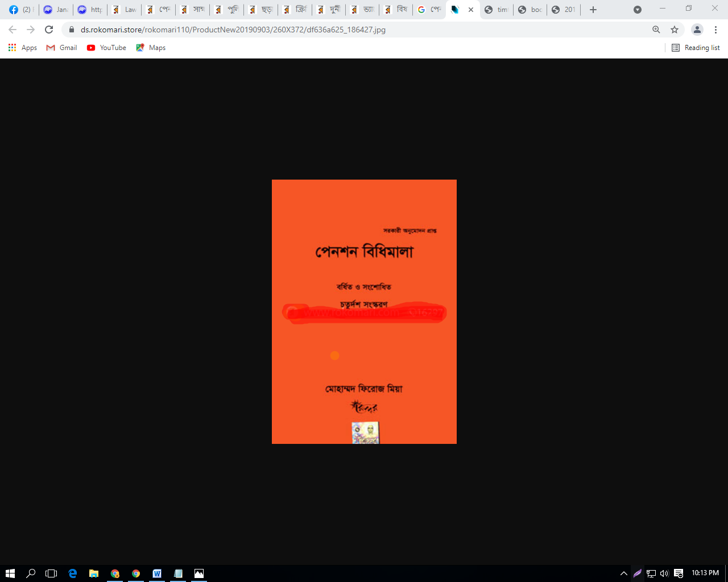728x582 pixels.
Task: Open the YouTube bookmark
Action: click(x=106, y=48)
